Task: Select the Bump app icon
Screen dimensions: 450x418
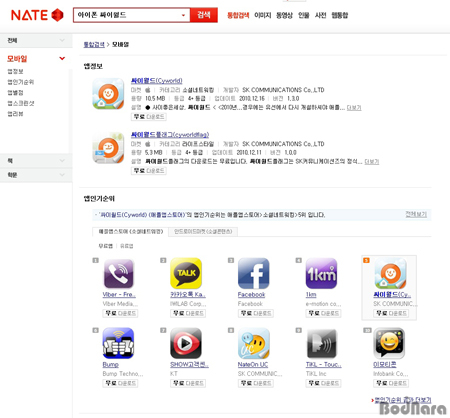Action: pyautogui.click(x=118, y=343)
